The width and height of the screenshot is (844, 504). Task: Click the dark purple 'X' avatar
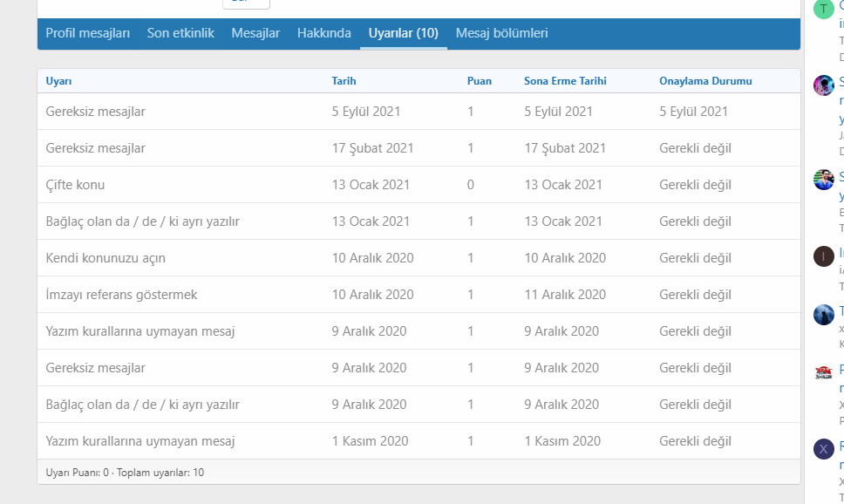823,449
